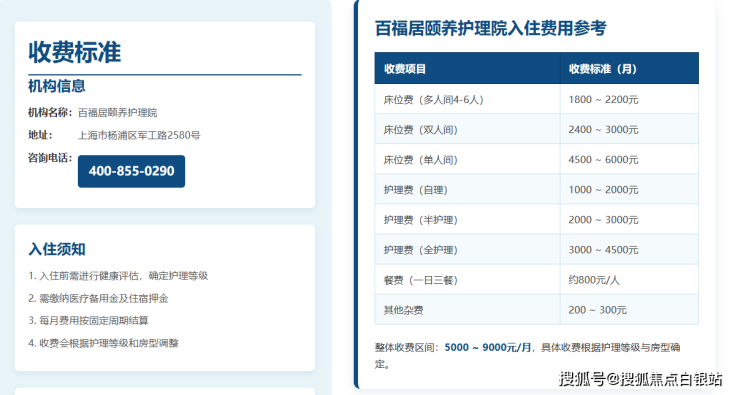Image resolution: width=740 pixels, height=395 pixels.
Task: Select the 其他杂费 cell
Action: pyautogui.click(x=467, y=310)
